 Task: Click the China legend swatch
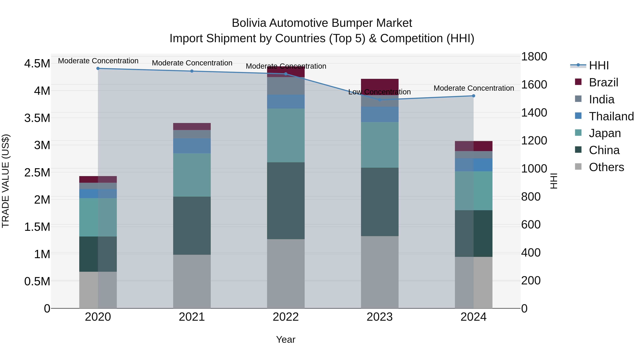point(578,150)
